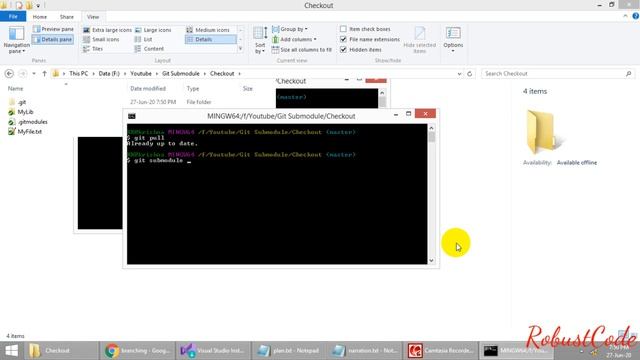
Task: Toggle the Preview pane
Action: coord(53,29)
